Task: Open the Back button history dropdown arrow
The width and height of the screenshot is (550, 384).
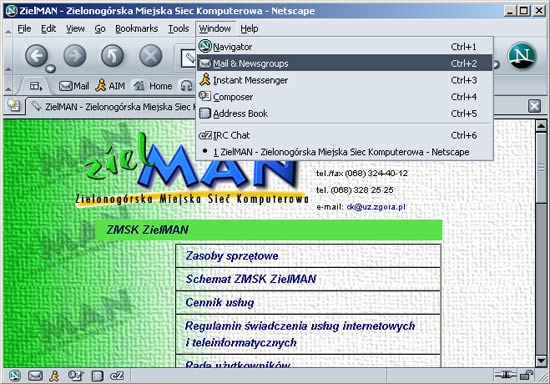Action: 51,68
